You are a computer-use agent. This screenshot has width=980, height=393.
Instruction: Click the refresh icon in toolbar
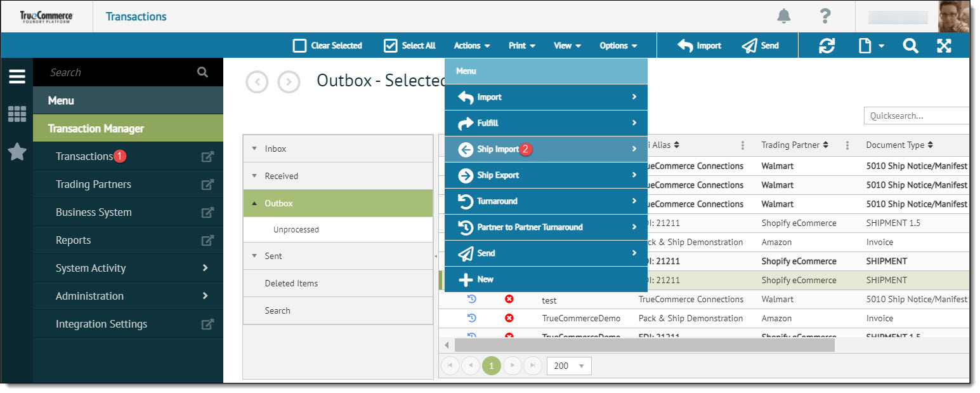826,46
